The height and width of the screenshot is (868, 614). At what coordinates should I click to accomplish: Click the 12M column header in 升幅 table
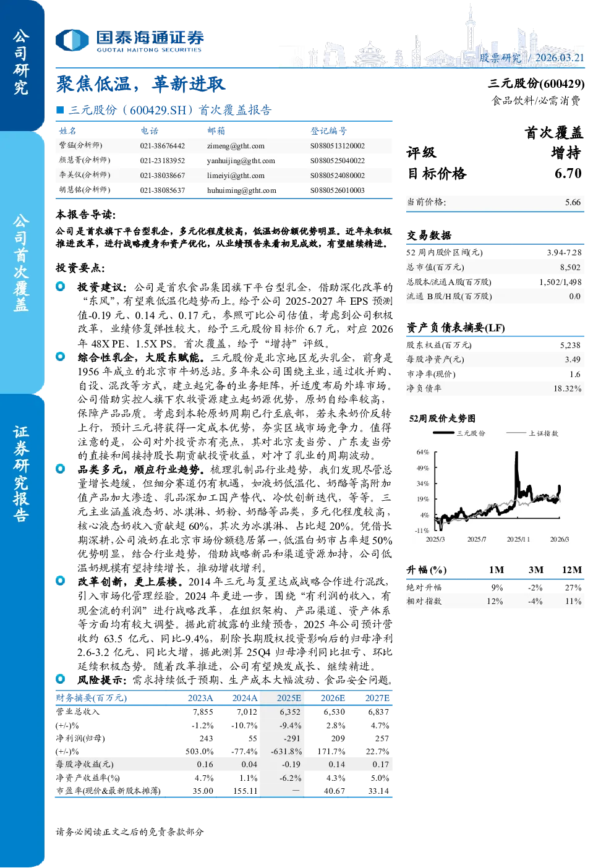572,570
